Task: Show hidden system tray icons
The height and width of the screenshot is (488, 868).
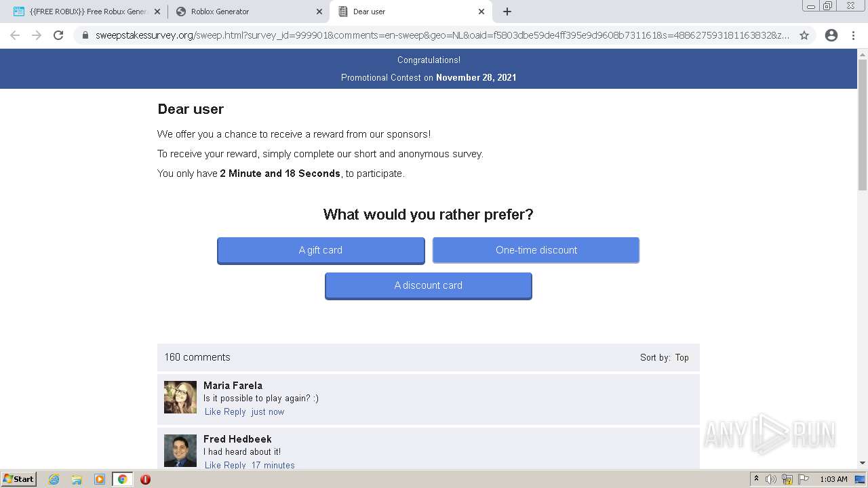Action: click(x=756, y=479)
